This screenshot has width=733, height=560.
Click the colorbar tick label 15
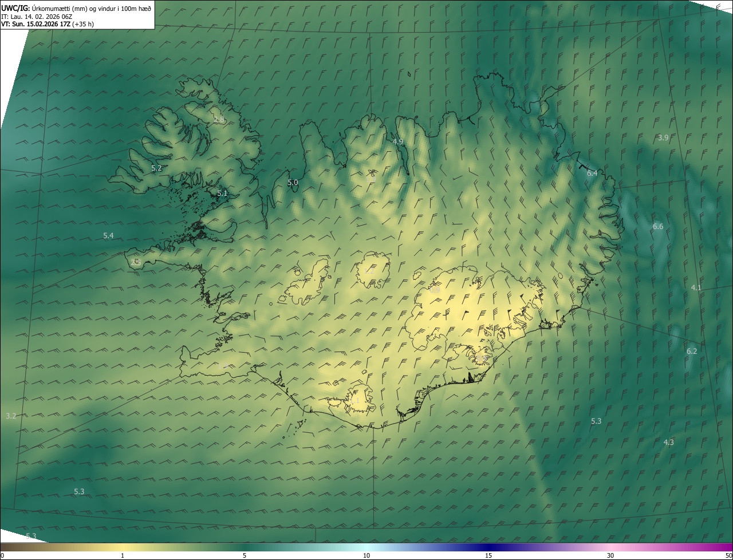coord(488,555)
